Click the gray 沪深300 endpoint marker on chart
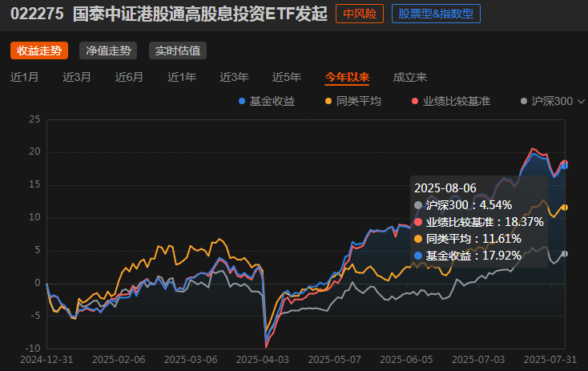Screen dimensions: 588x371 565,254
